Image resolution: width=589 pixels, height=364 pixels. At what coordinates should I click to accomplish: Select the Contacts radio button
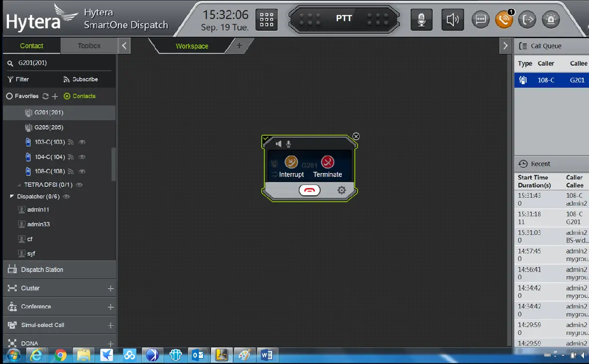tap(67, 96)
